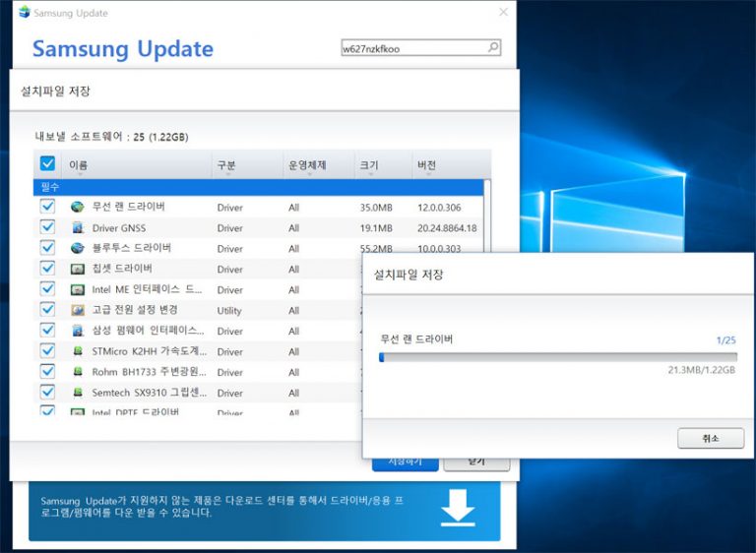Uncheck the Intel ME 인터페이스 checkbox

point(47,288)
